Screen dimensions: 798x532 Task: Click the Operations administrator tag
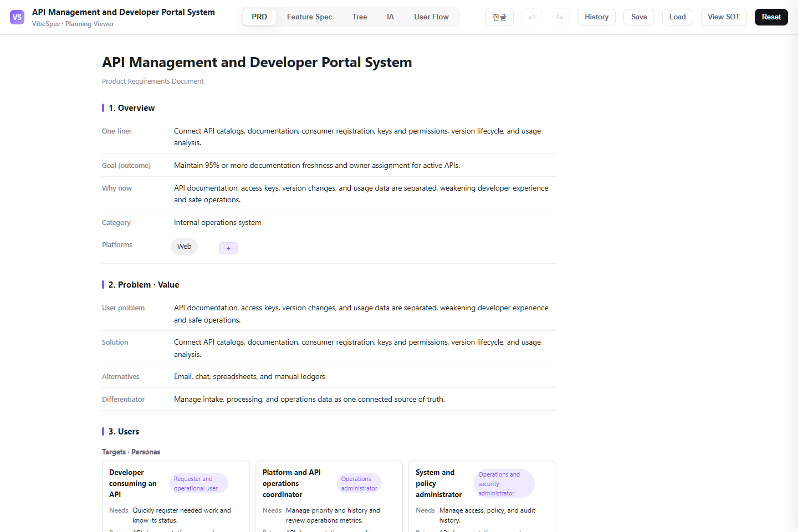(359, 483)
